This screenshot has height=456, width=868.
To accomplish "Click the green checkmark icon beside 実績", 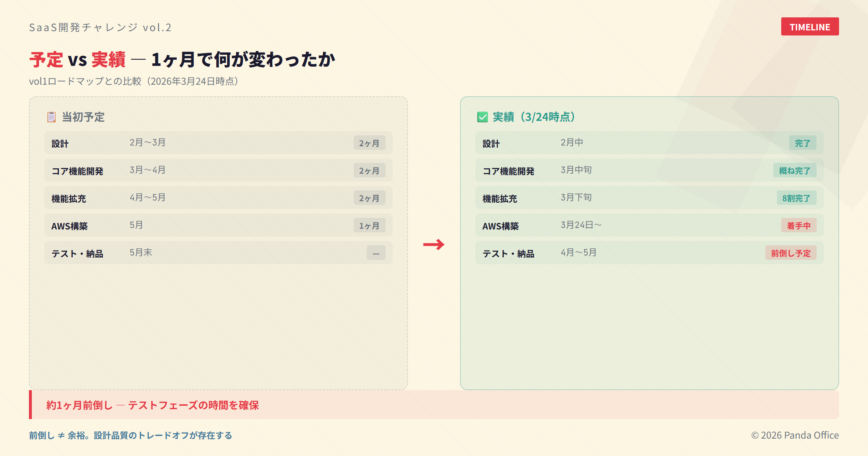I will click(x=482, y=117).
